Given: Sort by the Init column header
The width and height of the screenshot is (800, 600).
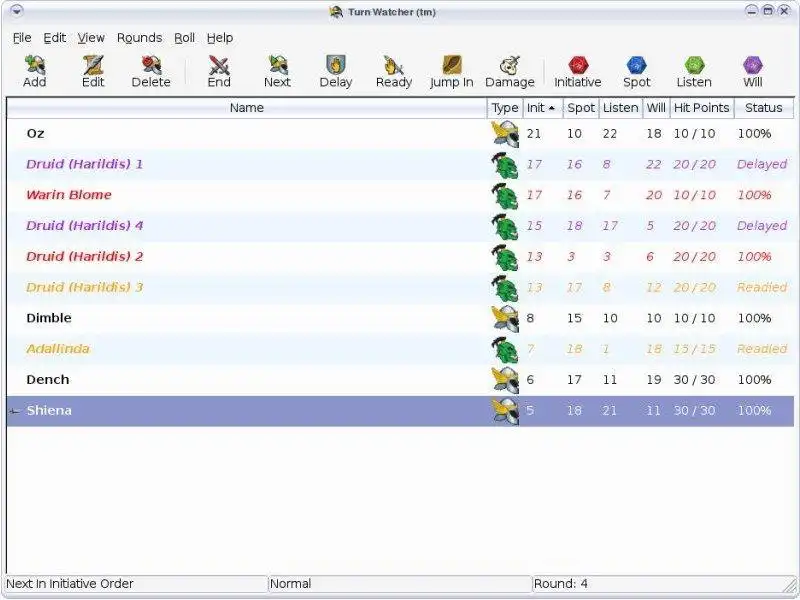Looking at the screenshot, I should (542, 108).
